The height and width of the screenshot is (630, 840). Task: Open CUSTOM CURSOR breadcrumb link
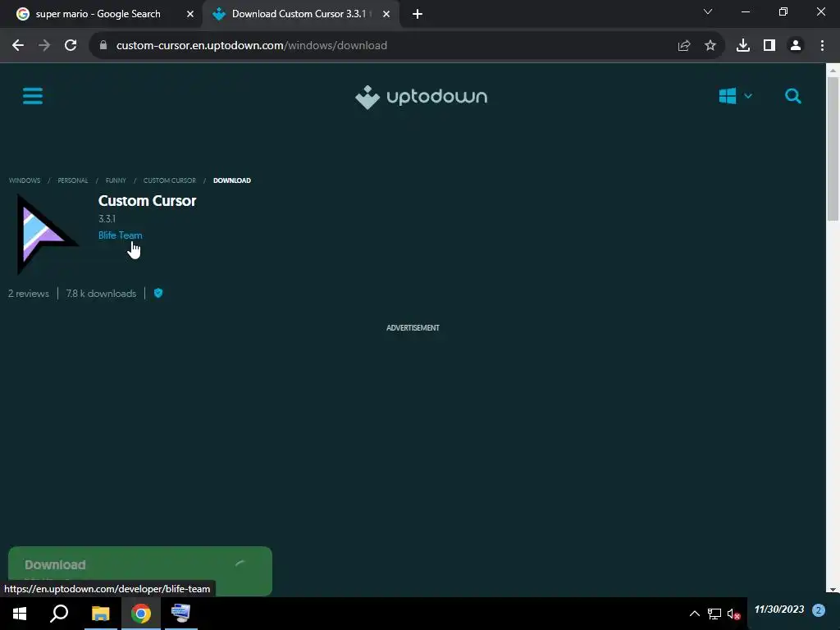pos(169,180)
